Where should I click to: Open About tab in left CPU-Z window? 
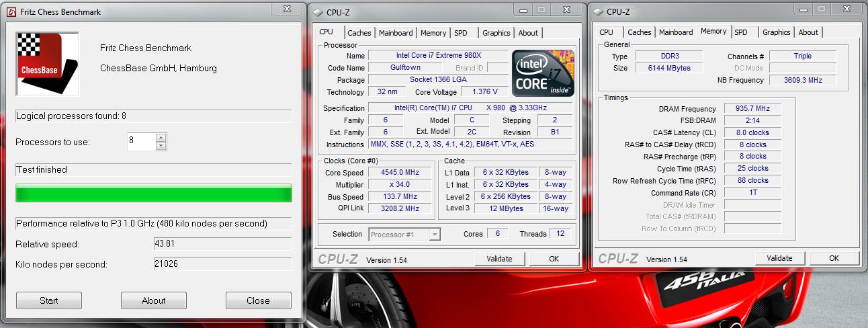pos(528,33)
